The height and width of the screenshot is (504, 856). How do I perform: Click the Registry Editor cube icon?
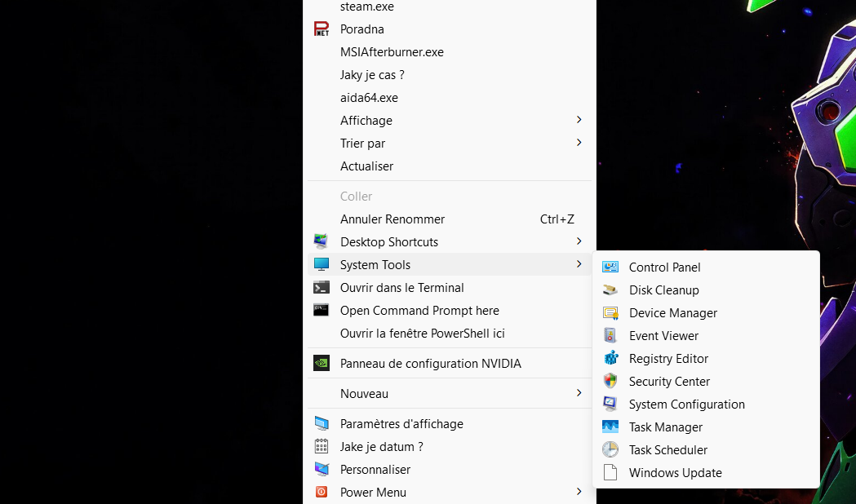pyautogui.click(x=610, y=359)
